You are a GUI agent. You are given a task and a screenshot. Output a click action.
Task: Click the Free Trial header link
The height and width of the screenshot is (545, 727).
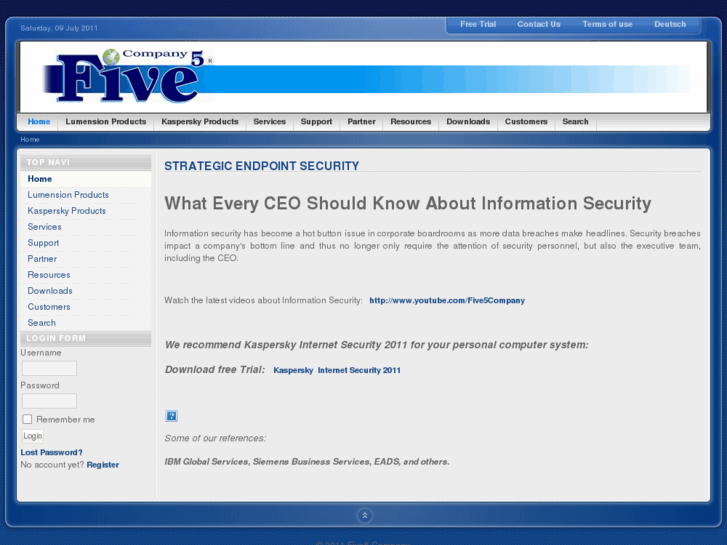tap(478, 25)
